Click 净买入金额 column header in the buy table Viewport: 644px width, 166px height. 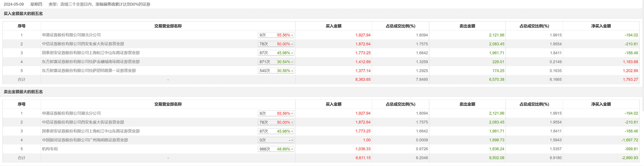(601, 26)
